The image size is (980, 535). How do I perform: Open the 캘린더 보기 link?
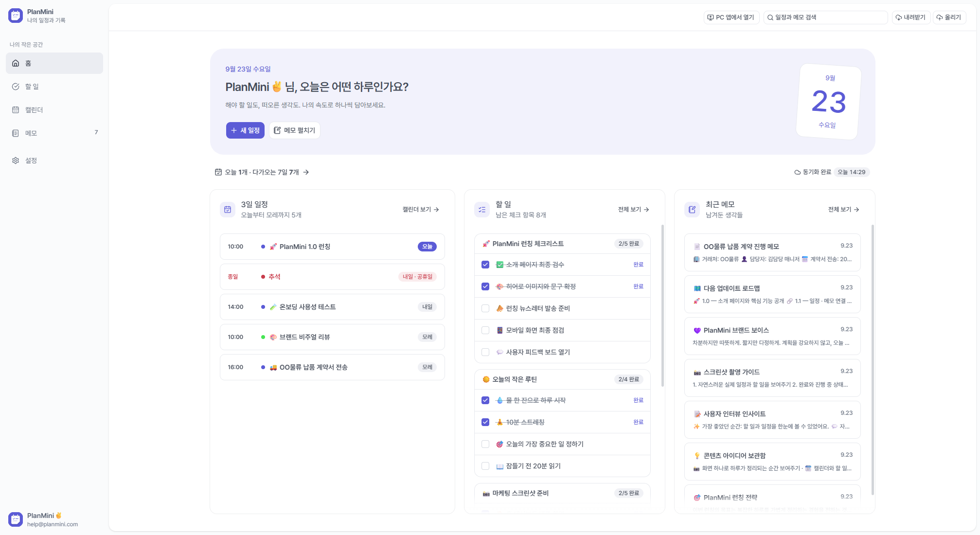pos(421,210)
